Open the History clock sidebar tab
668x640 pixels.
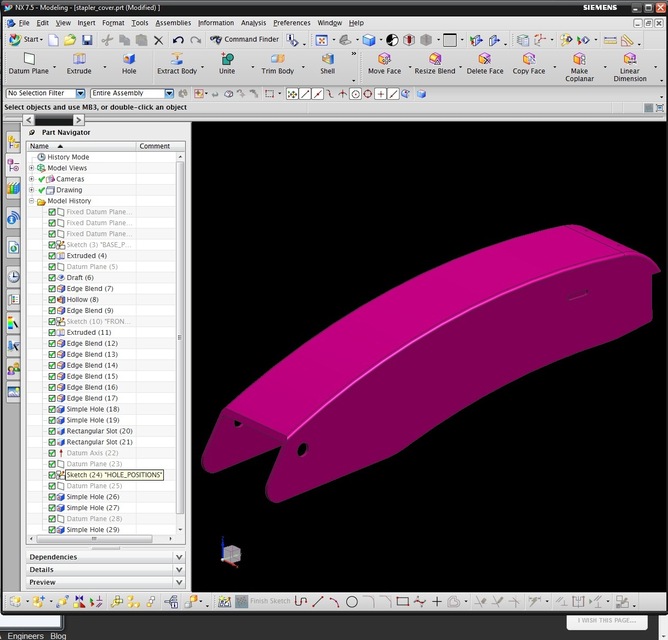point(14,277)
